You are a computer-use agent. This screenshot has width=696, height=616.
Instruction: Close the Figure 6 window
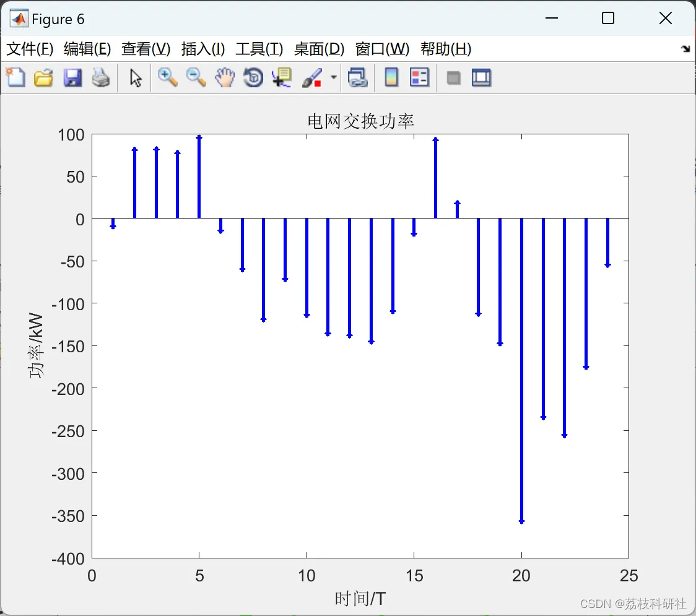coord(666,18)
